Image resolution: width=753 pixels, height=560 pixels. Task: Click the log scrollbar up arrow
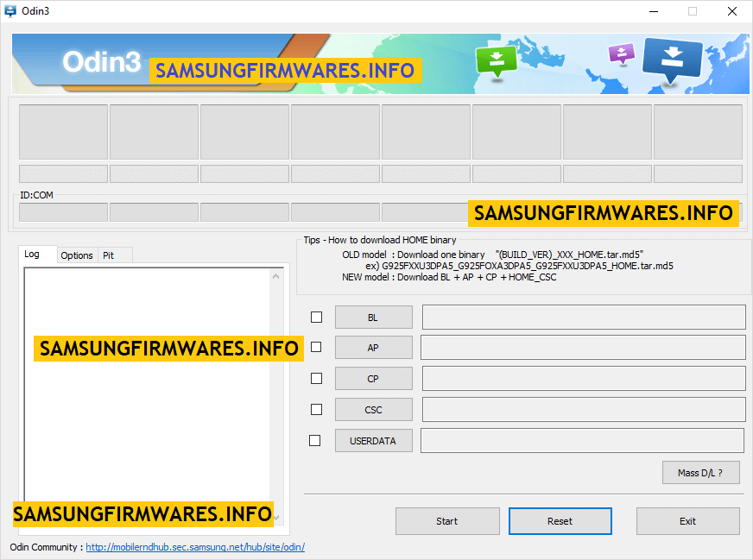(275, 276)
